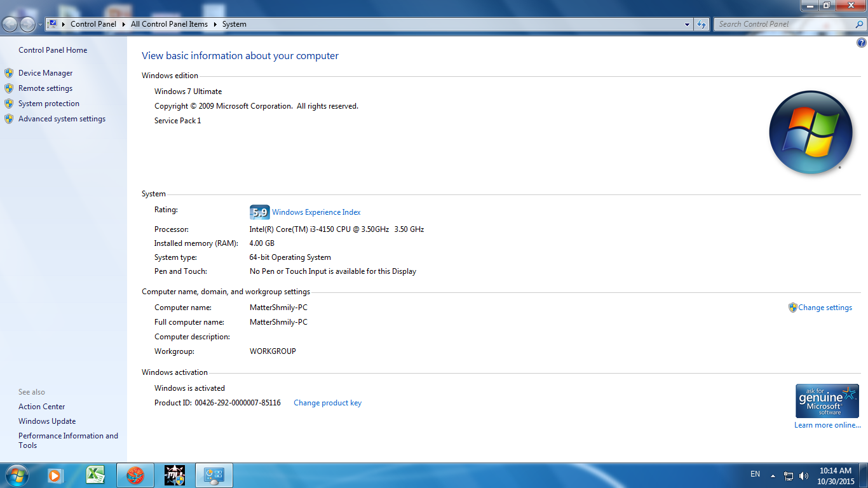Click the shield icon beside Change settings
This screenshot has height=488, width=868.
click(792, 308)
